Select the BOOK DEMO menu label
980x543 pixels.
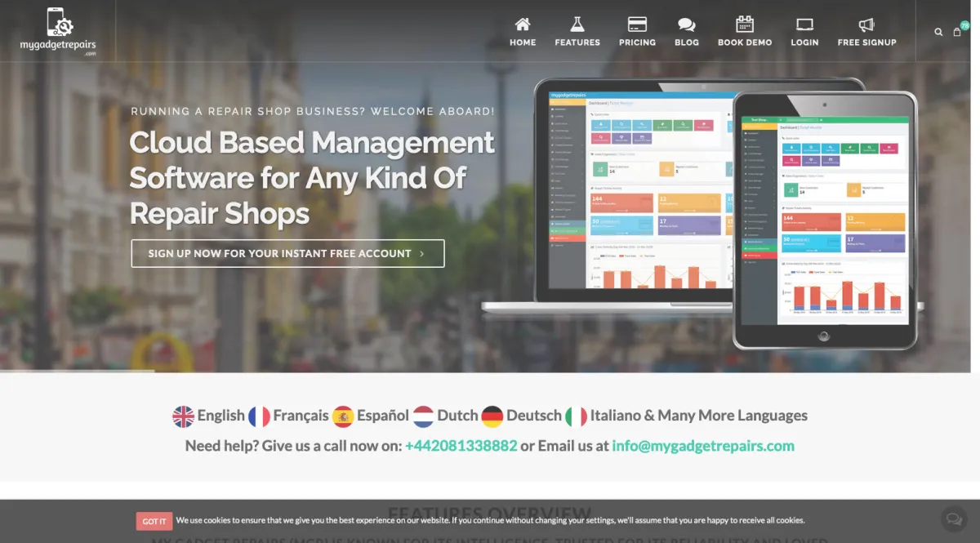tap(745, 42)
